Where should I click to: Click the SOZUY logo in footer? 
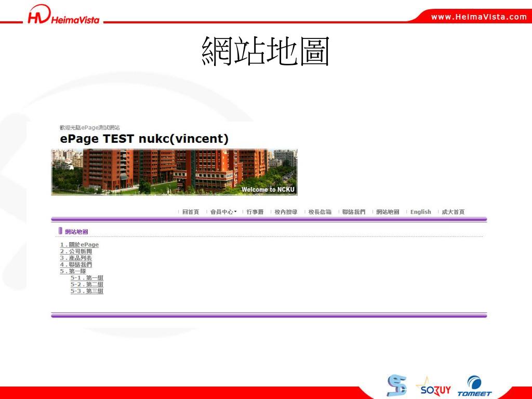434,387
